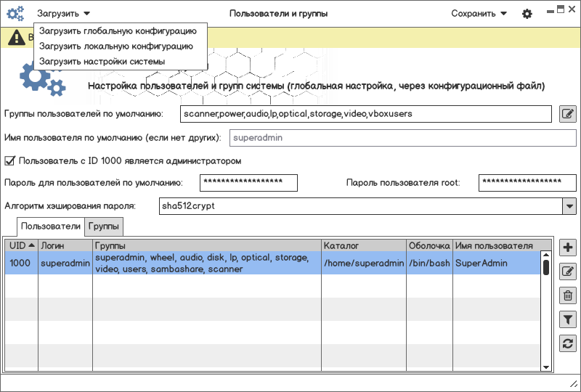Click the refresh users list icon
This screenshot has width=581, height=392.
tap(568, 343)
